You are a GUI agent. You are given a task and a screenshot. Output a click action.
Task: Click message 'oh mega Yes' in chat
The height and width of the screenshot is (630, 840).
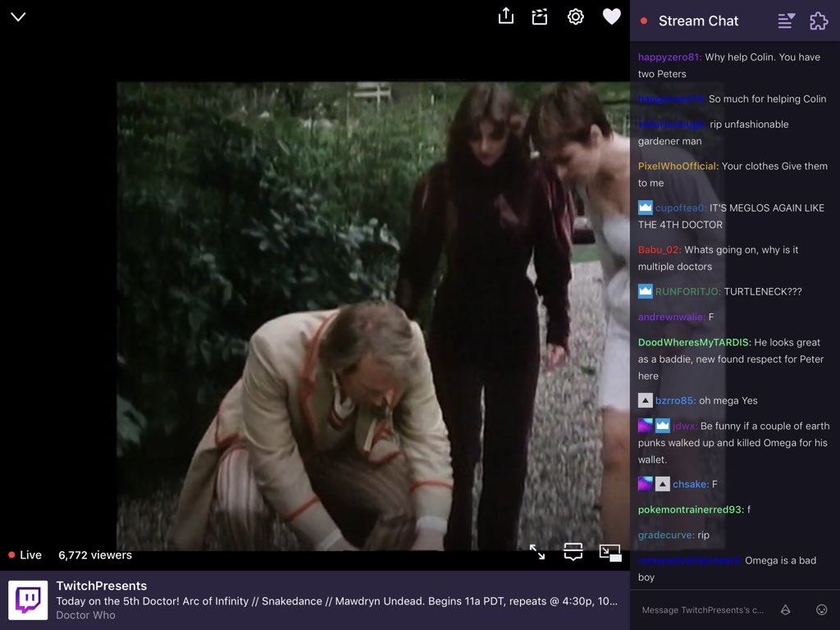click(x=728, y=400)
